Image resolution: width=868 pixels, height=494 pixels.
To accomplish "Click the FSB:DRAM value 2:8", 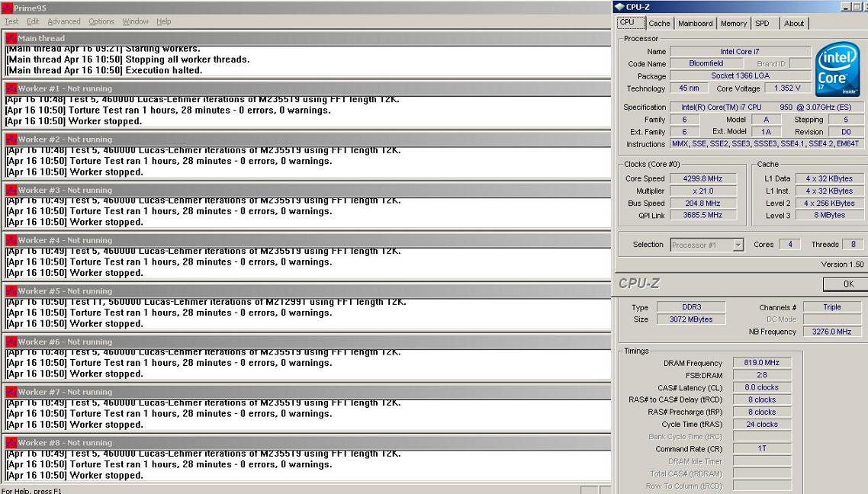I will pyautogui.click(x=762, y=375).
